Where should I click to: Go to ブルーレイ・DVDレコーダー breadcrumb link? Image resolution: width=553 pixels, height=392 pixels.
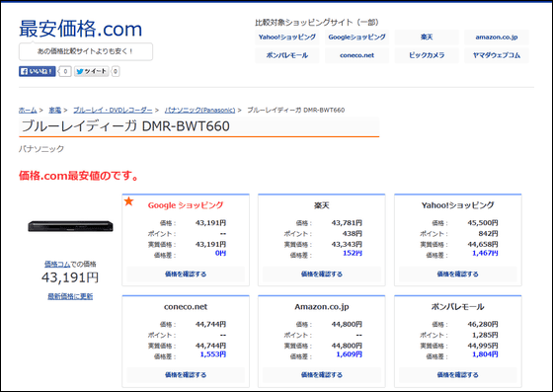point(113,110)
